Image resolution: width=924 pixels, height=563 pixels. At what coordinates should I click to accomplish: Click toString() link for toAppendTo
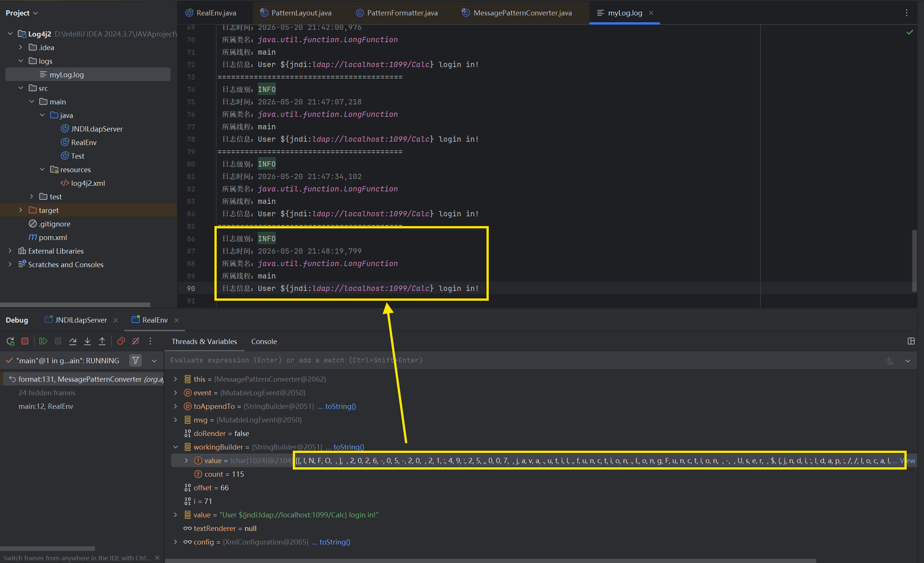[341, 406]
